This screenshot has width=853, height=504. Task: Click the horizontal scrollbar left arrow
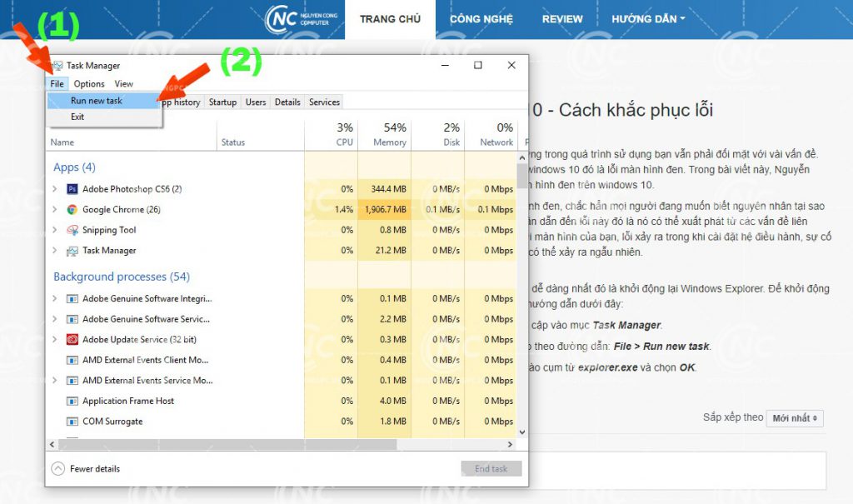[52, 445]
